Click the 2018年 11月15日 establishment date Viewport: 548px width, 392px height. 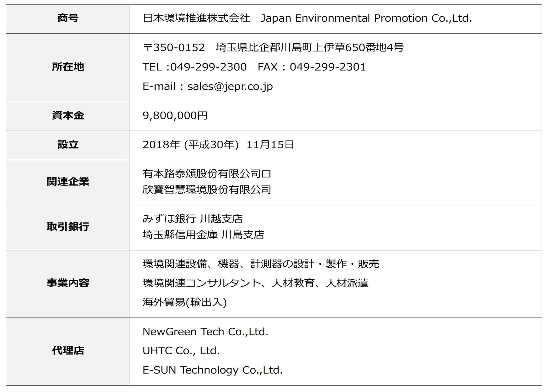click(218, 145)
